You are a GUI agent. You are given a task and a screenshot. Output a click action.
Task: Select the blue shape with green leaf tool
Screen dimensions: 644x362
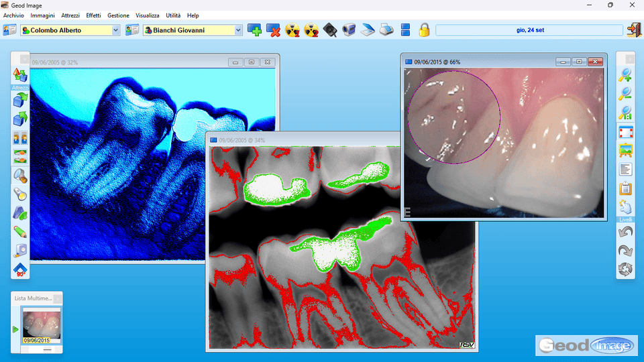[x=19, y=213]
